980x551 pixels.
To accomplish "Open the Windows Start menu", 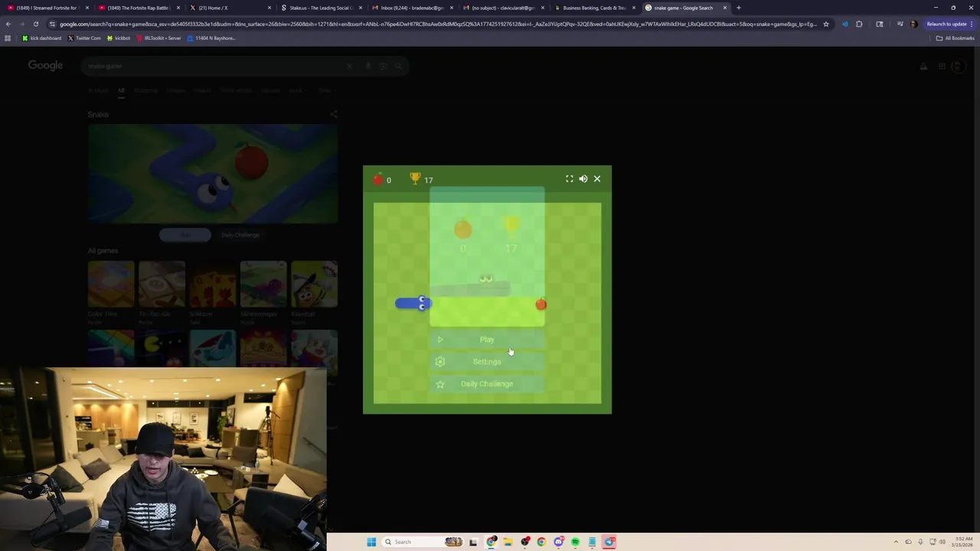I will click(x=371, y=542).
